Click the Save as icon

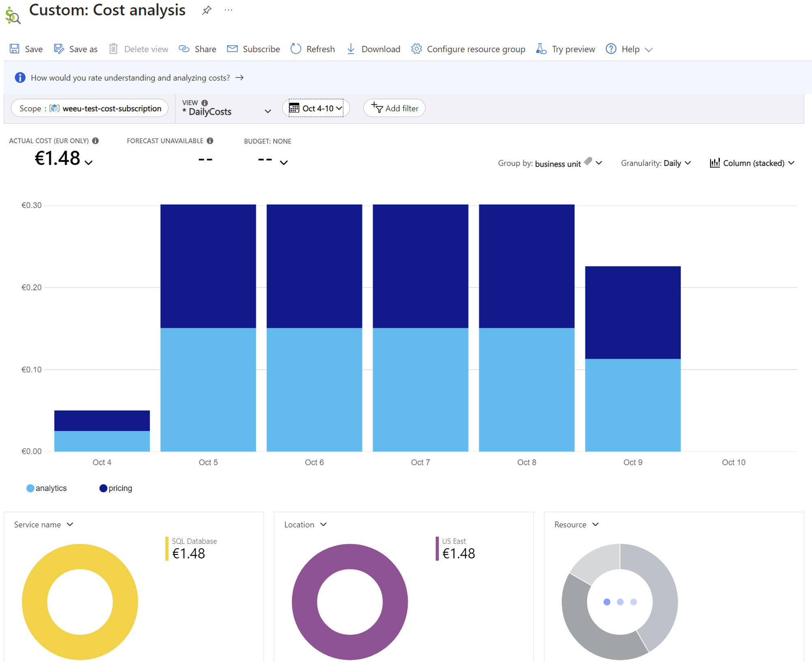59,49
